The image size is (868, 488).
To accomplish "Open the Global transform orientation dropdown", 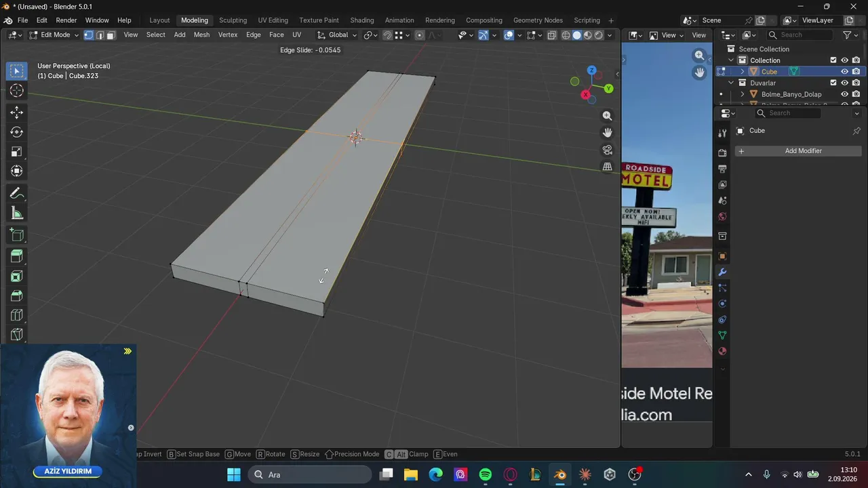I will pos(337,35).
